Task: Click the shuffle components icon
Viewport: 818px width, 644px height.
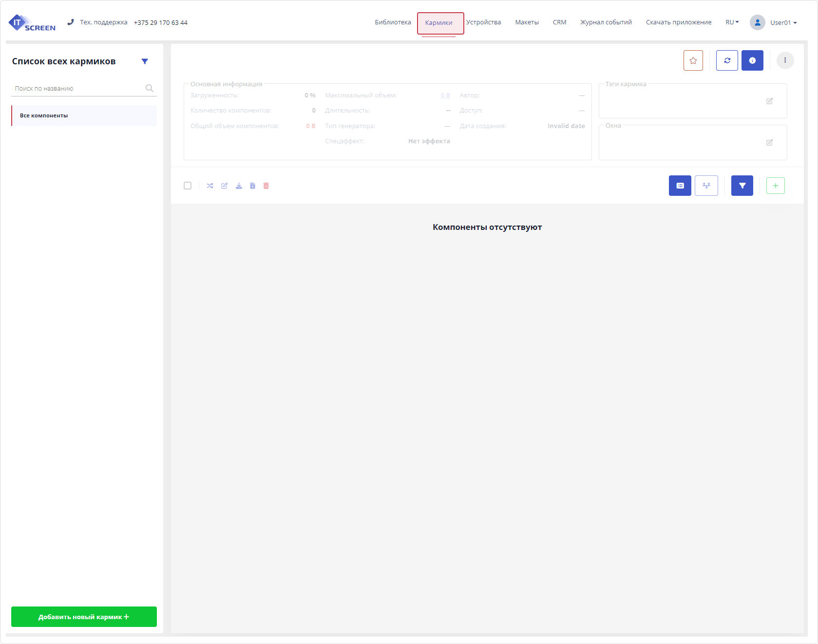Action: tap(210, 186)
